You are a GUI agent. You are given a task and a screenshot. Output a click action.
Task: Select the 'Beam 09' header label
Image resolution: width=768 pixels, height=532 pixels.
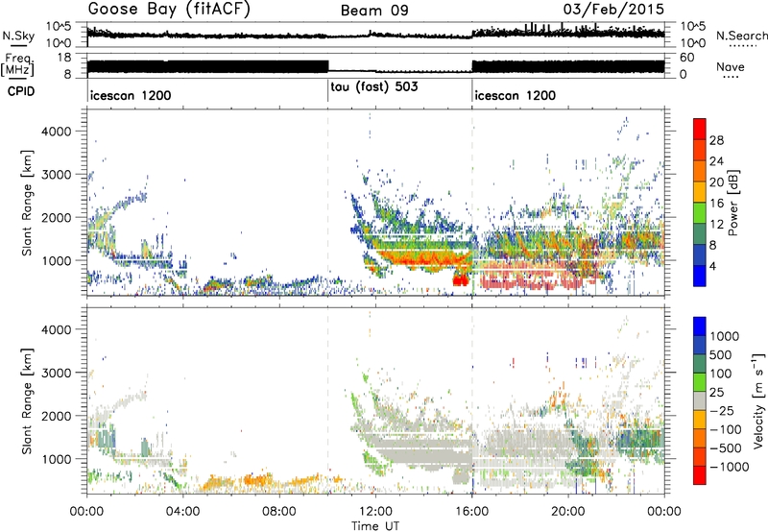pyautogui.click(x=374, y=11)
